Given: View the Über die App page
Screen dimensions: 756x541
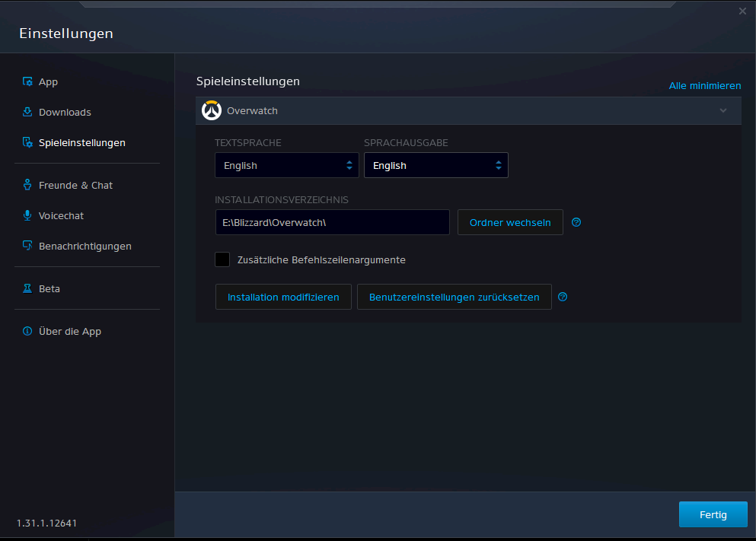Looking at the screenshot, I should 70,332.
